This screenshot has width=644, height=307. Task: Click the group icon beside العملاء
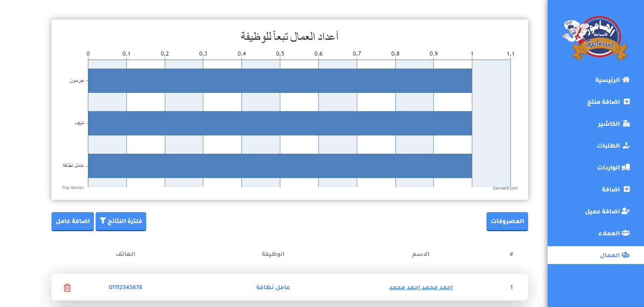coord(625,233)
